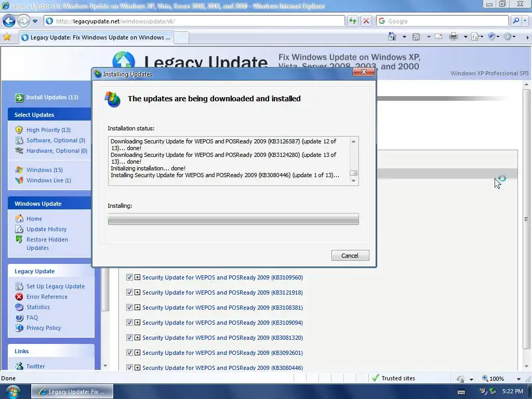Open Update History page
The height and width of the screenshot is (399, 532).
tap(46, 229)
